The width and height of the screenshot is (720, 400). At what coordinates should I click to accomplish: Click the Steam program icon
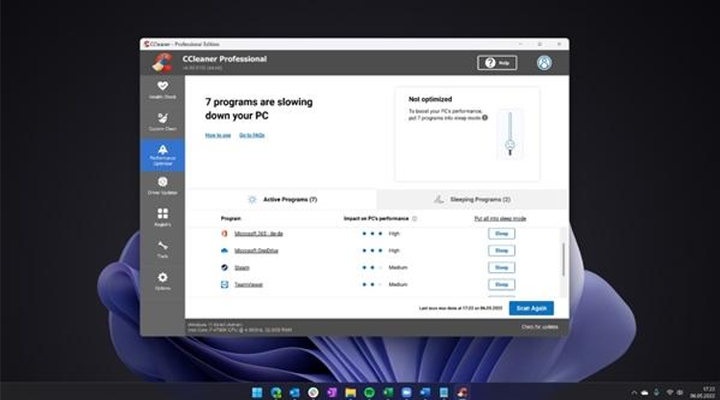click(224, 267)
